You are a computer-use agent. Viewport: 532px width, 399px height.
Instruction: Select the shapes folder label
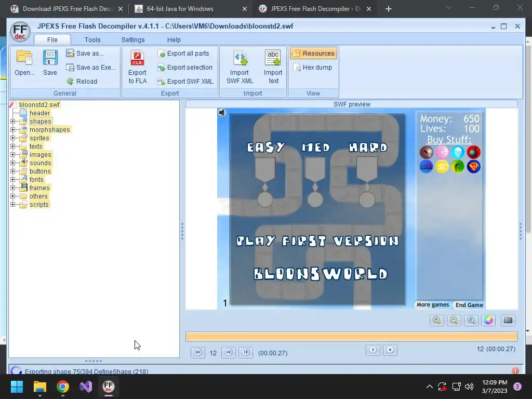pos(40,122)
